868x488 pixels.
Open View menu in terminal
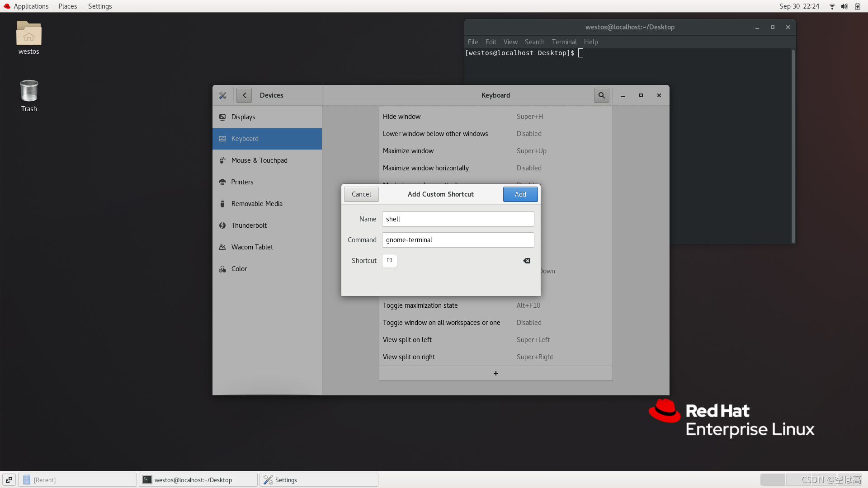click(510, 42)
